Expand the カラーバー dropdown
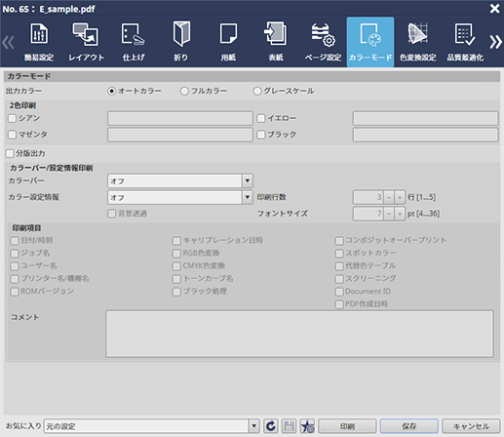The image size is (504, 437). [x=248, y=180]
